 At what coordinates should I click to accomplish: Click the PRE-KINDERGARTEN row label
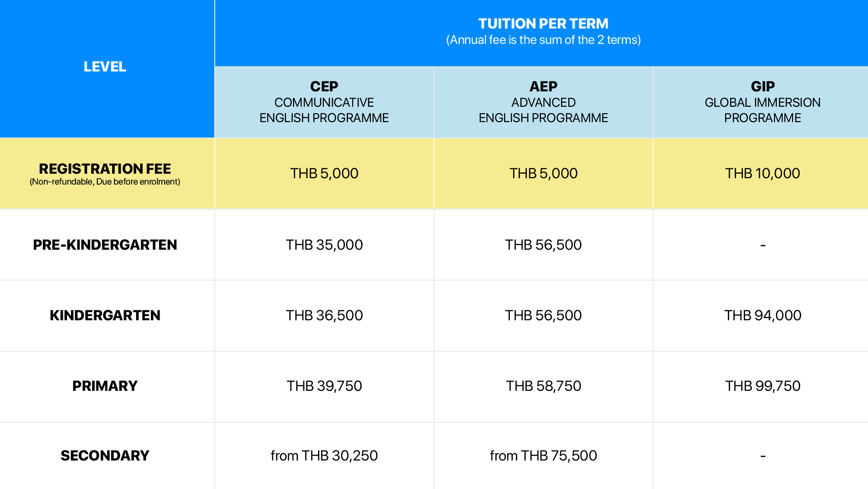coord(105,245)
